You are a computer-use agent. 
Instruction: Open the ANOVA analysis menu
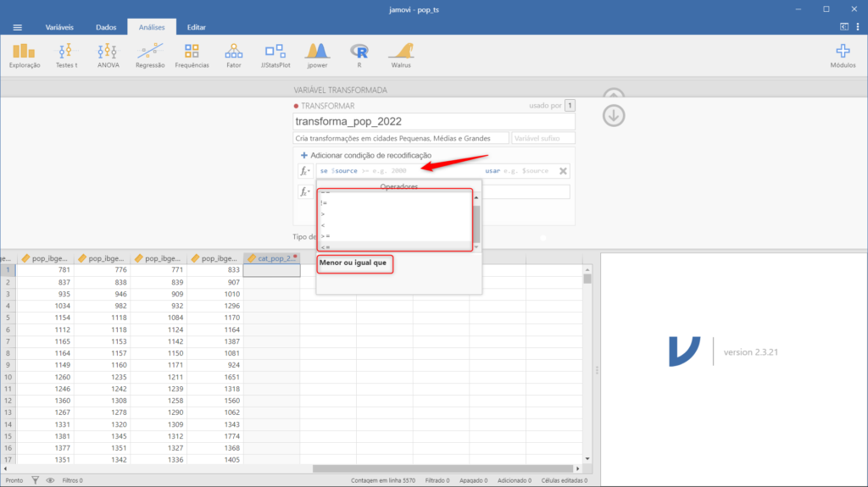click(108, 56)
